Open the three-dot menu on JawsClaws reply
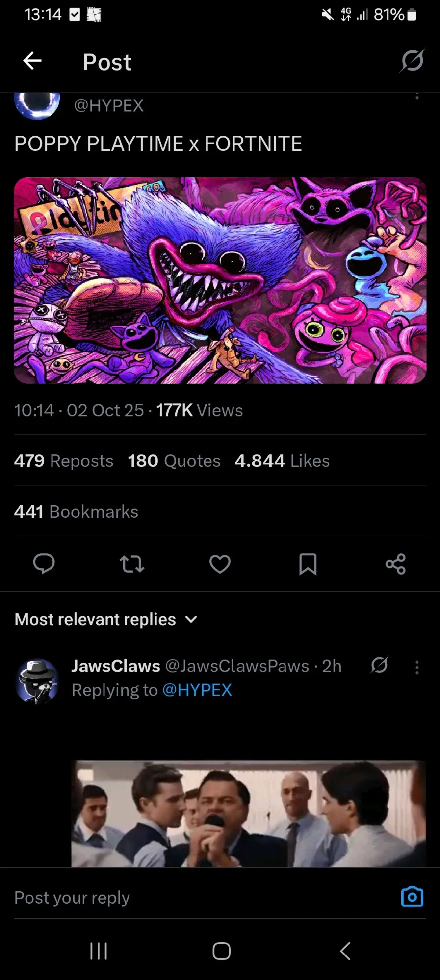 pyautogui.click(x=417, y=667)
